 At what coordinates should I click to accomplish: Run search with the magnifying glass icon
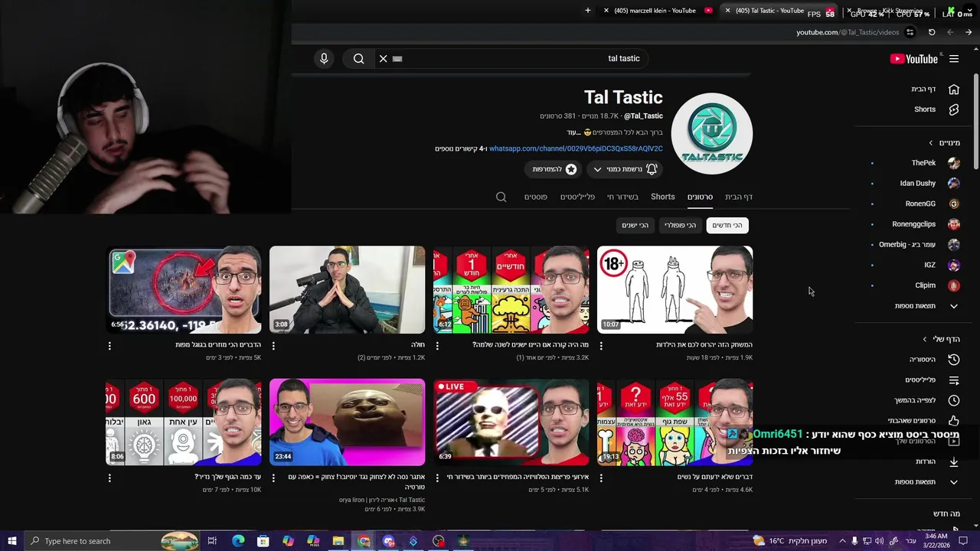coord(358,58)
